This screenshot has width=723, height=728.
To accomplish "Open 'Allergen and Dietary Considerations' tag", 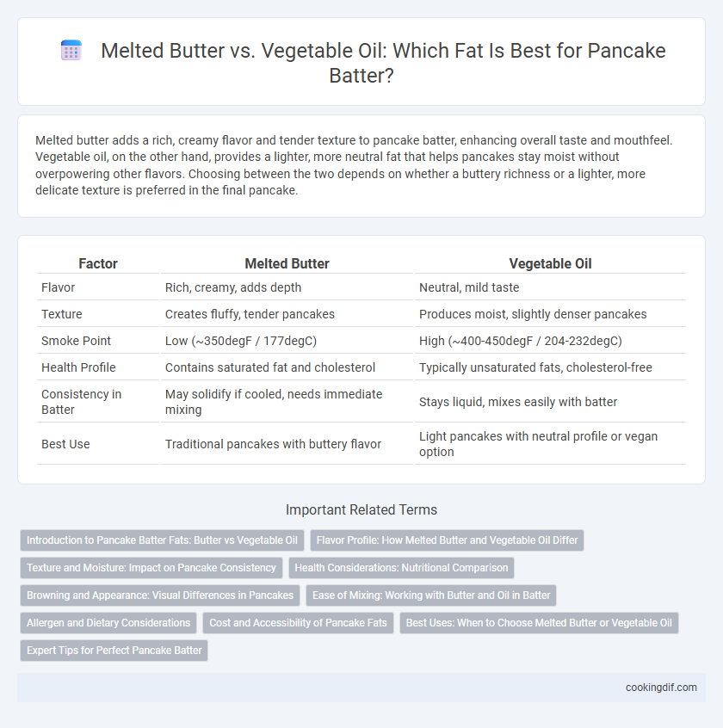I will point(108,623).
